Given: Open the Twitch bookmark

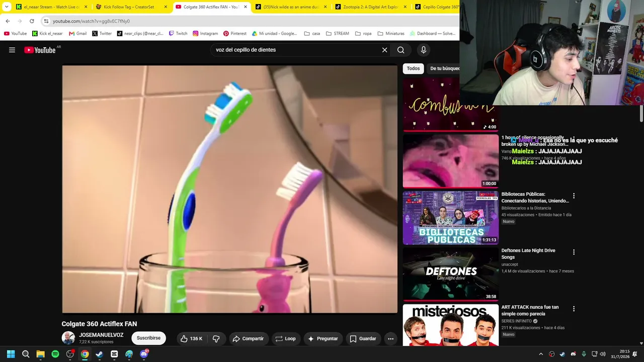Looking at the screenshot, I should [178, 34].
